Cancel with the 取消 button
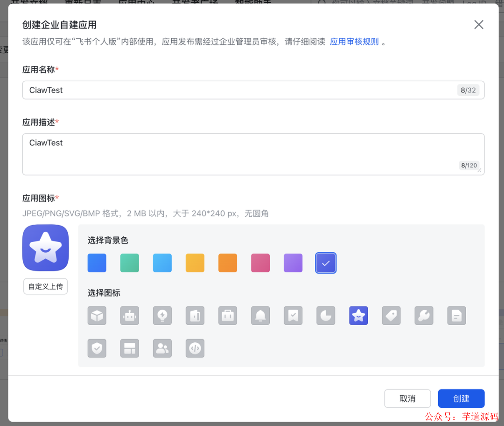The height and width of the screenshot is (426, 504). pyautogui.click(x=407, y=398)
